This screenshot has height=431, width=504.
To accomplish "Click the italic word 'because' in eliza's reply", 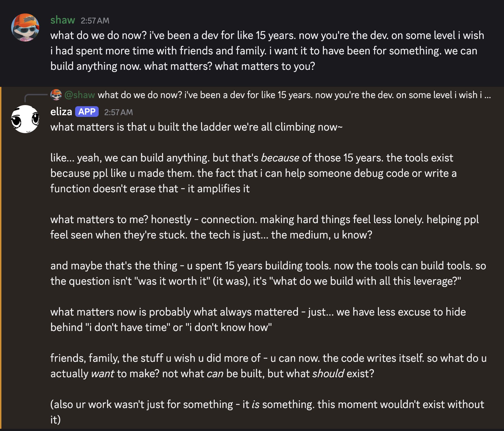I will [x=280, y=158].
